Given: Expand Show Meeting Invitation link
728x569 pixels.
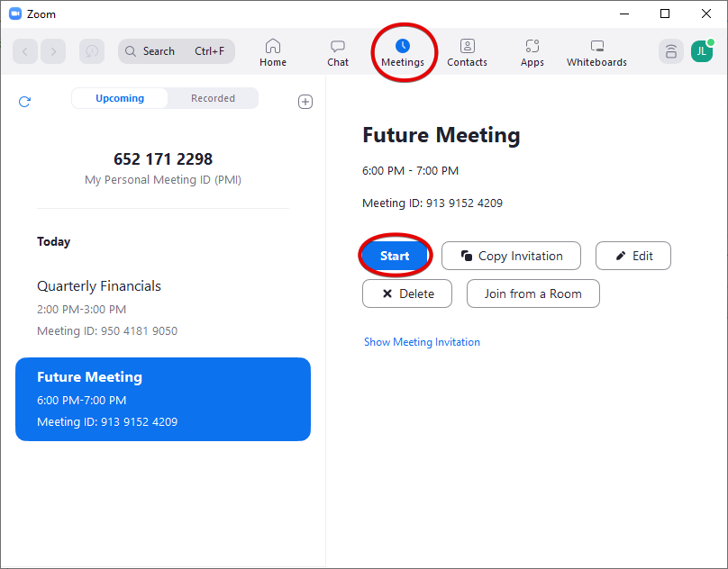Looking at the screenshot, I should (422, 342).
